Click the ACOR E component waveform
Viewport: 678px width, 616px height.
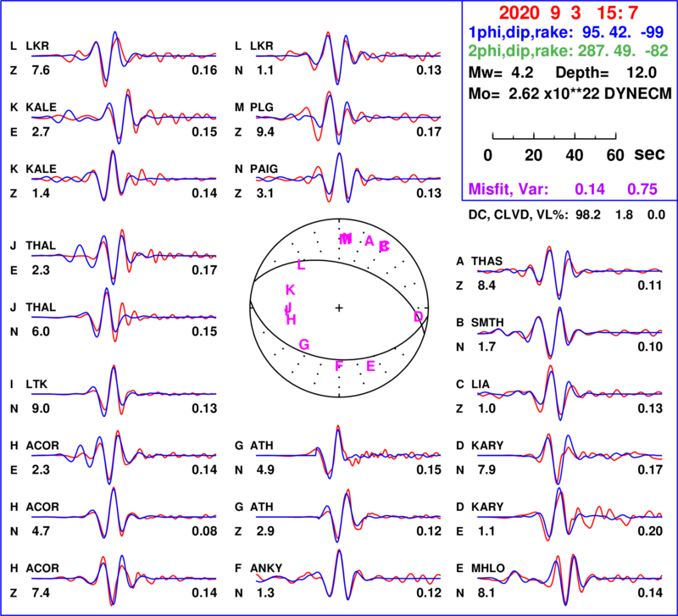click(124, 457)
